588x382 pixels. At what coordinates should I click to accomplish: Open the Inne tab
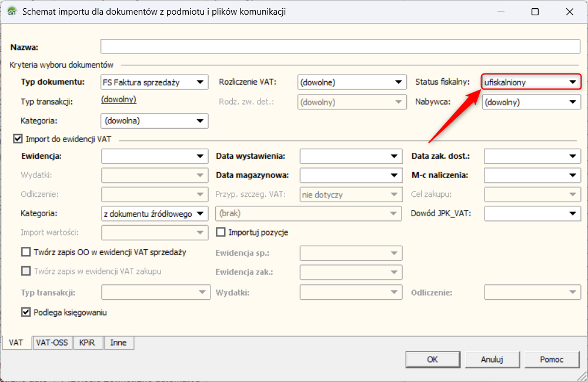(118, 343)
